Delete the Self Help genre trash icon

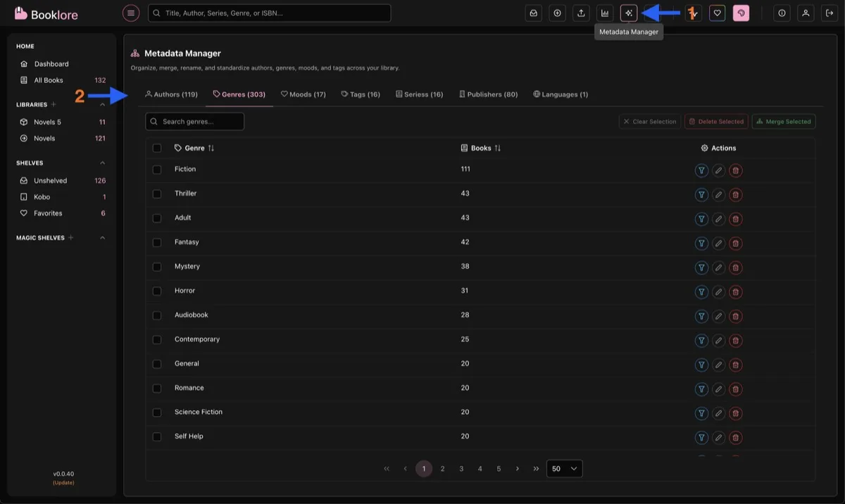pyautogui.click(x=735, y=437)
